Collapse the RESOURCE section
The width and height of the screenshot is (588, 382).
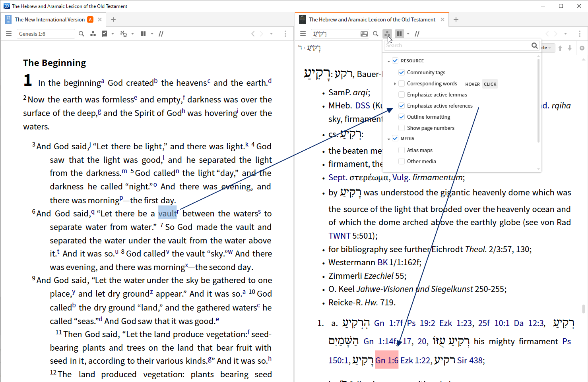pos(389,61)
